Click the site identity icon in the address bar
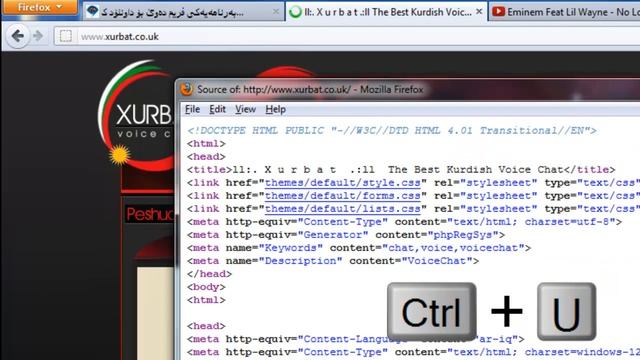Viewport: 640px width, 360px height. coord(65,36)
